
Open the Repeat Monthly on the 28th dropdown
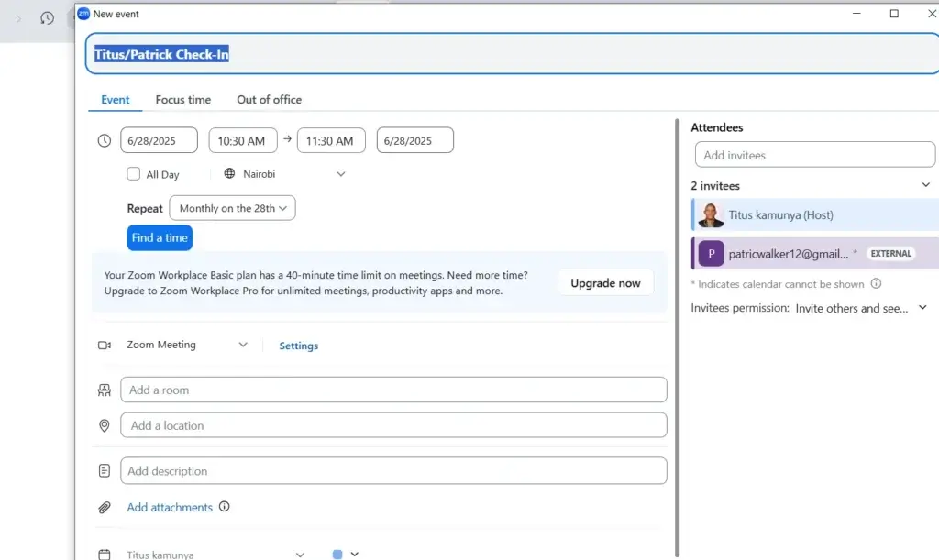coord(232,208)
